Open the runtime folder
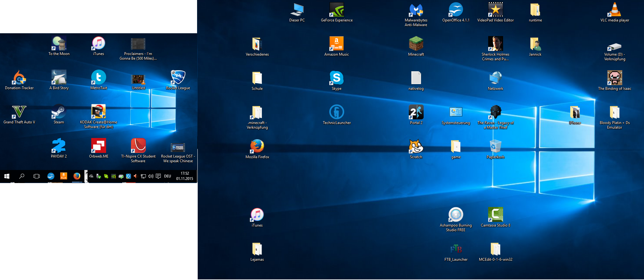This screenshot has height=280, width=644. click(x=535, y=12)
